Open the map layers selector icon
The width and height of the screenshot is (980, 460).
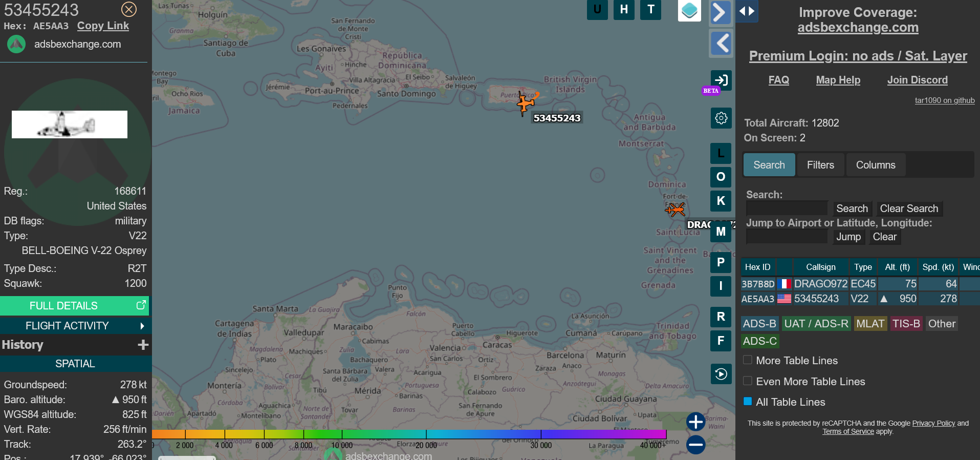(x=689, y=11)
